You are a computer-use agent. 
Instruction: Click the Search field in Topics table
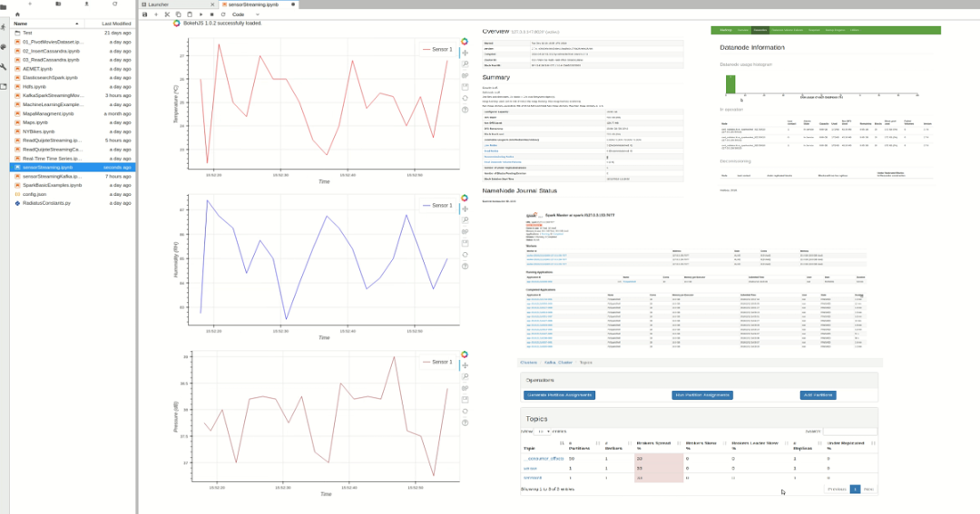tap(849, 432)
